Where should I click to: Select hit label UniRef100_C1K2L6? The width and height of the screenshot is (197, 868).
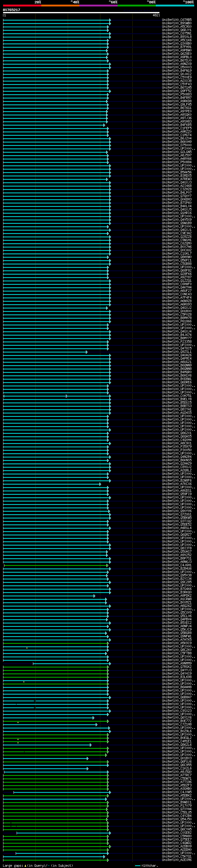177,769
